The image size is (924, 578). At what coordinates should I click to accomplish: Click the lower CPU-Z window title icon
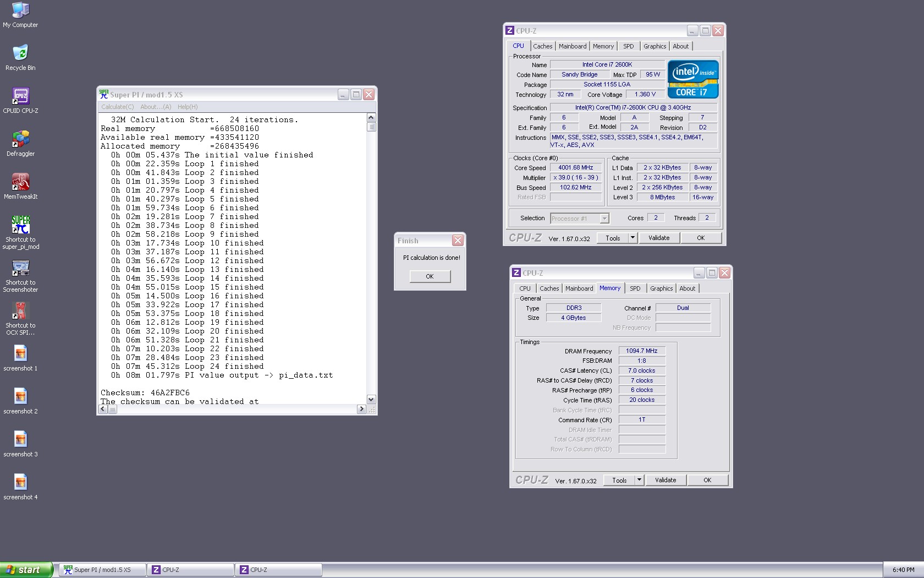click(x=516, y=272)
